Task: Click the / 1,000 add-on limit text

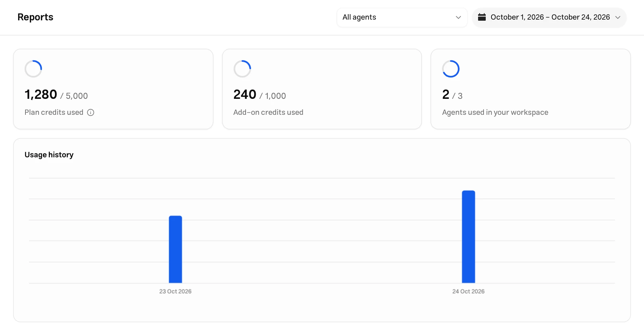Action: click(273, 96)
